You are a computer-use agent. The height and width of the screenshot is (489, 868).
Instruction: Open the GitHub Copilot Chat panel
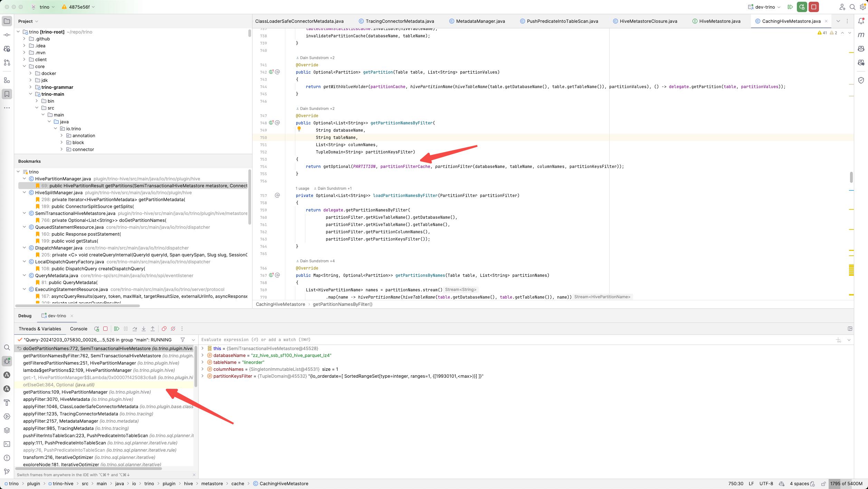861,63
